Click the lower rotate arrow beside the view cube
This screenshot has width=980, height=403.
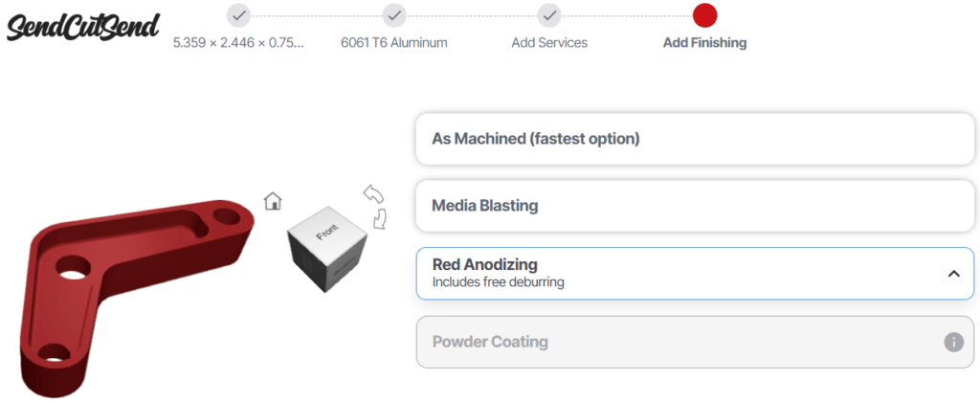380,218
